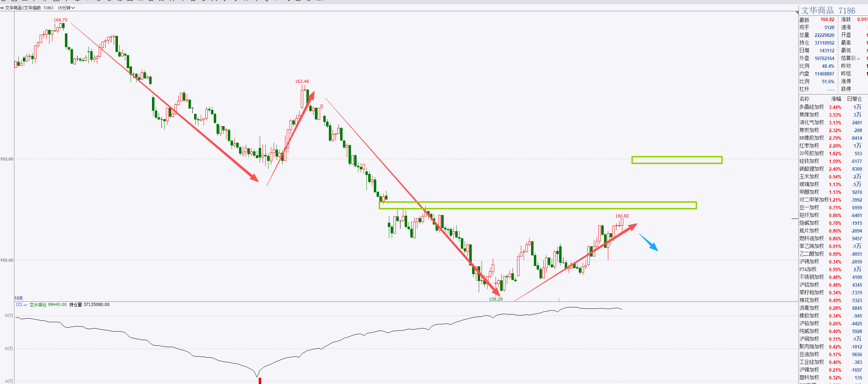Click the 164.70 high price label
Viewport: 868px width, 384px height.
(x=60, y=20)
